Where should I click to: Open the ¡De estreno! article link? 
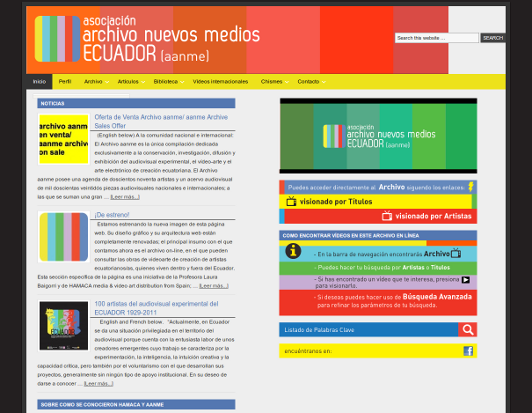(112, 215)
